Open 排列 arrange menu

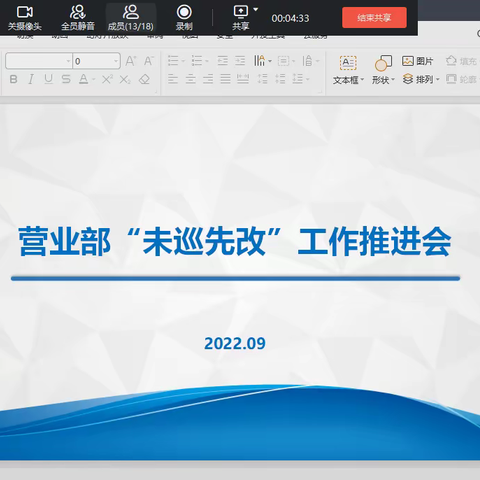click(421, 79)
